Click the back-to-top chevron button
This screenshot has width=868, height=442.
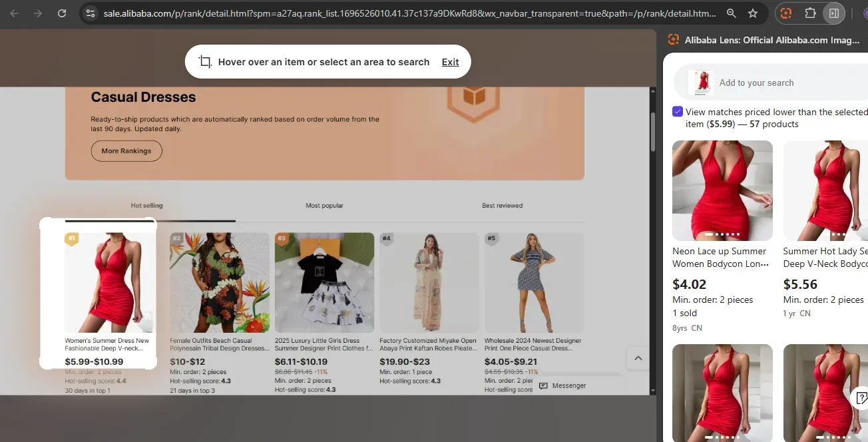(638, 357)
